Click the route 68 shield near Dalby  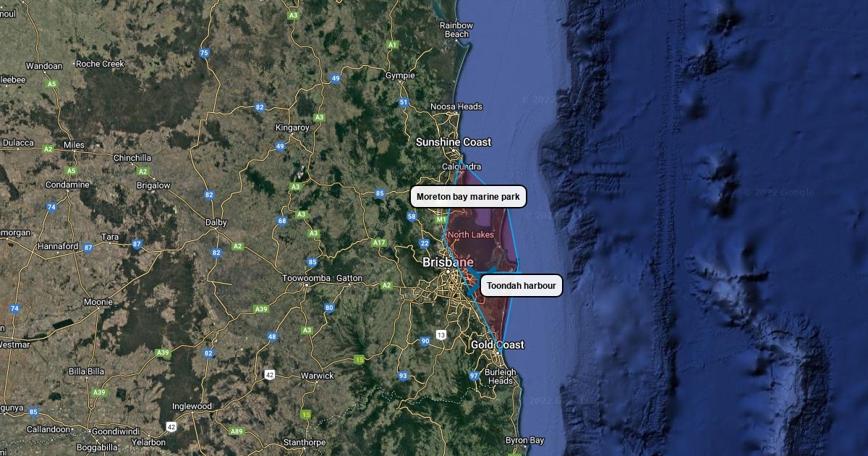[282, 221]
